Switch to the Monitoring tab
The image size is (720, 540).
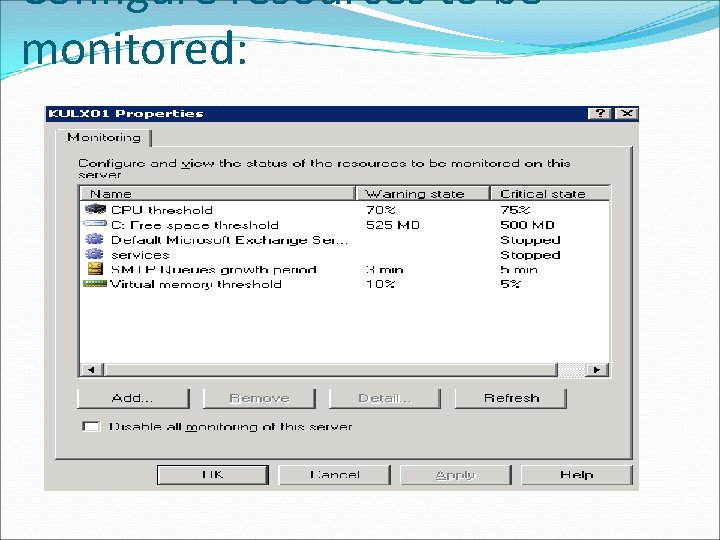click(104, 137)
